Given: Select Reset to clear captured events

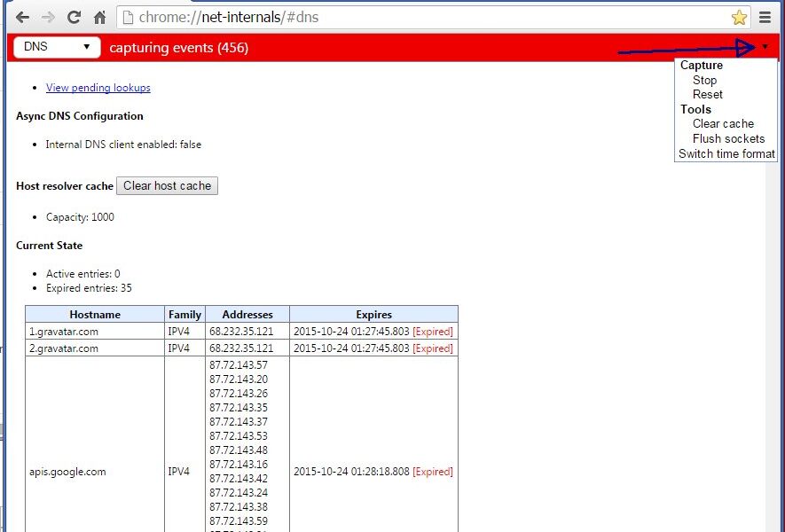Looking at the screenshot, I should tap(707, 94).
